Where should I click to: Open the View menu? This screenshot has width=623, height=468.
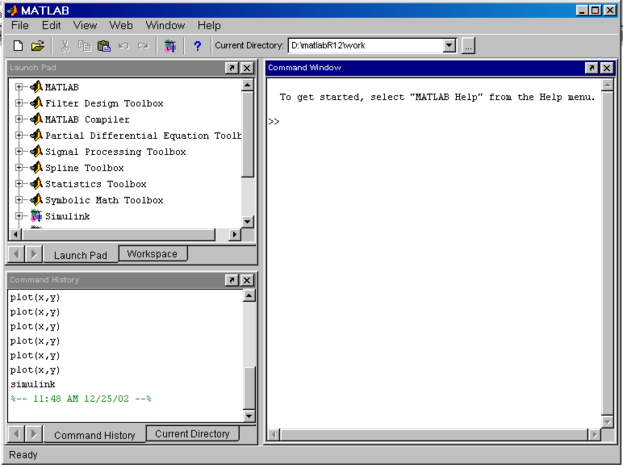(85, 25)
